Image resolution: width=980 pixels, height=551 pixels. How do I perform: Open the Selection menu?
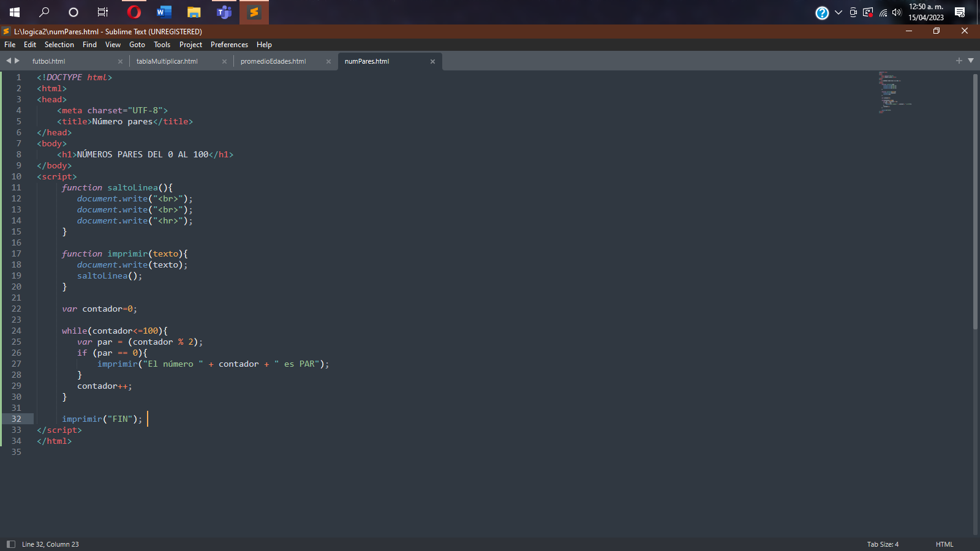point(59,45)
